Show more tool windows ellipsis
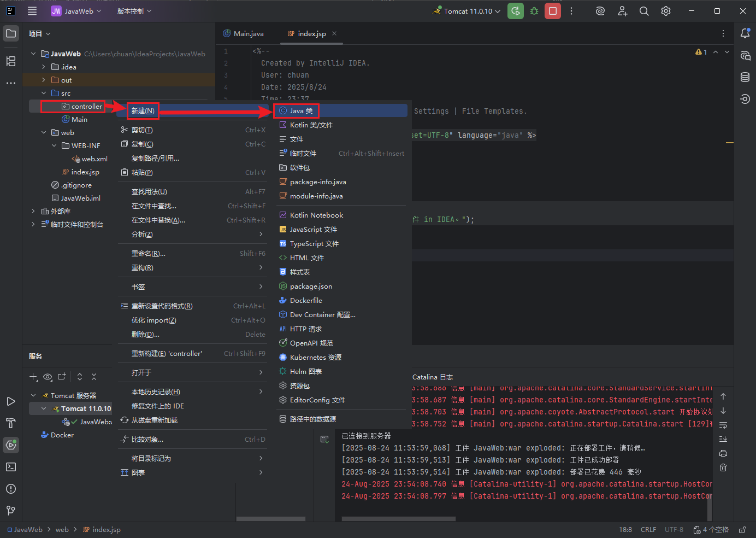The height and width of the screenshot is (538, 756). [11, 83]
